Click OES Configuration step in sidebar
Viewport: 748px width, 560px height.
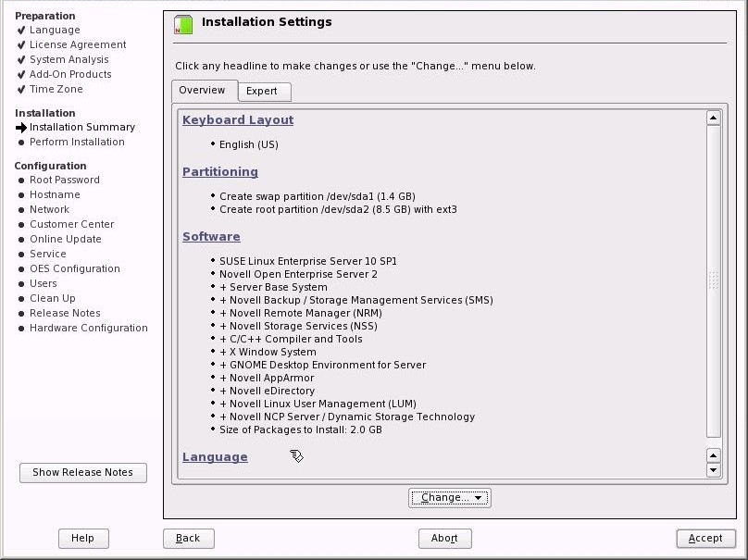(x=74, y=268)
